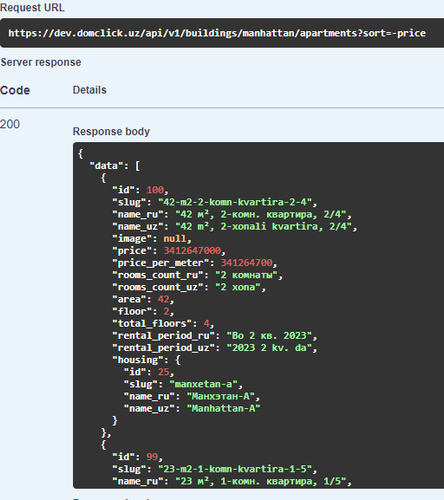Image resolution: width=444 pixels, height=500 pixels.
Task: Click the Details column header
Action: pyautogui.click(x=90, y=90)
